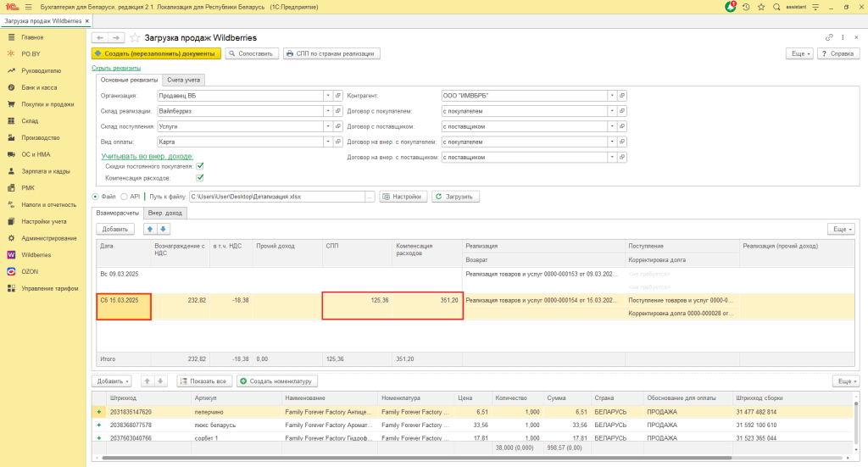Click Сопоставить button
The width and height of the screenshot is (868, 467).
point(251,53)
